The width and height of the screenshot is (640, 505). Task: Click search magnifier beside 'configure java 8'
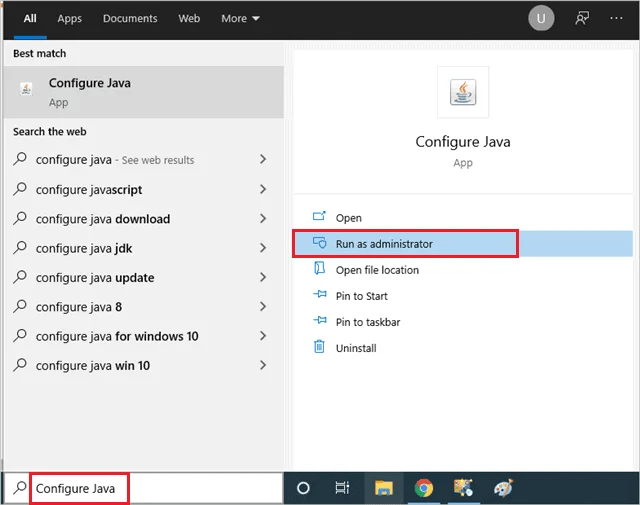coord(20,306)
